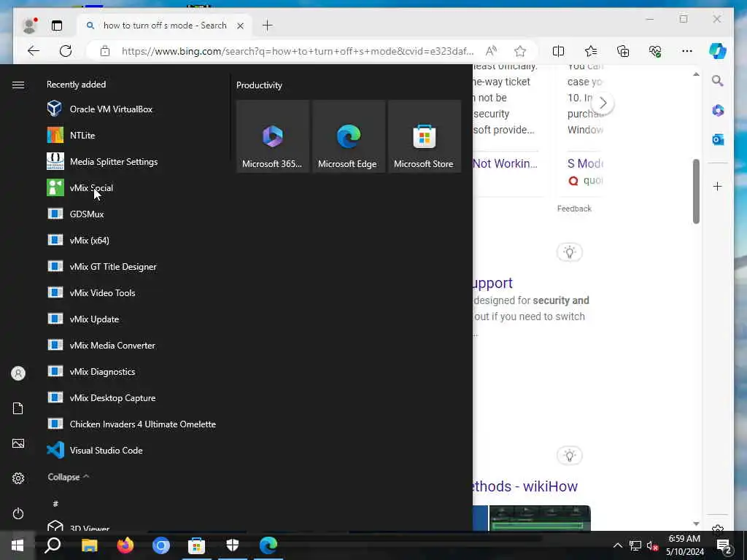Open Edge Collections
The width and height of the screenshot is (747, 560).
tap(623, 51)
